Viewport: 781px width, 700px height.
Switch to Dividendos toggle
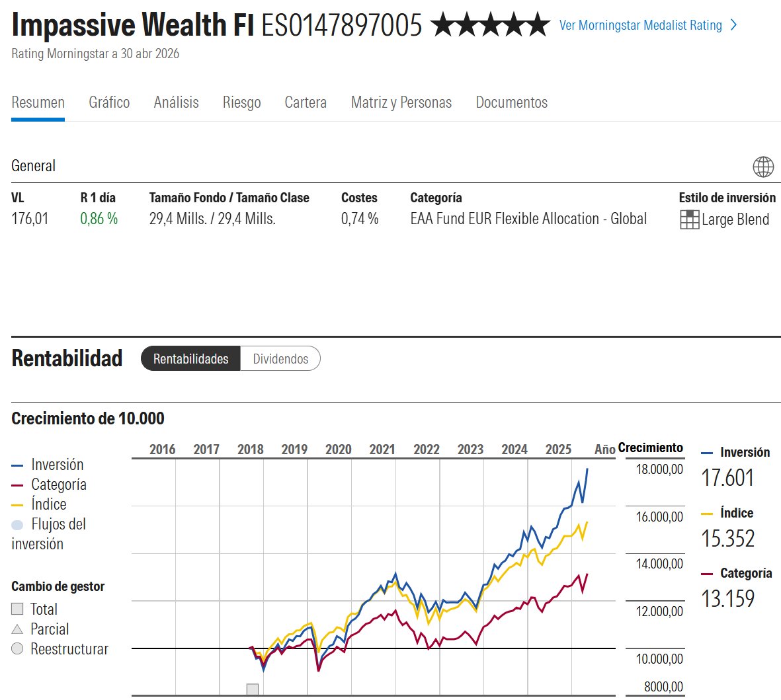280,358
